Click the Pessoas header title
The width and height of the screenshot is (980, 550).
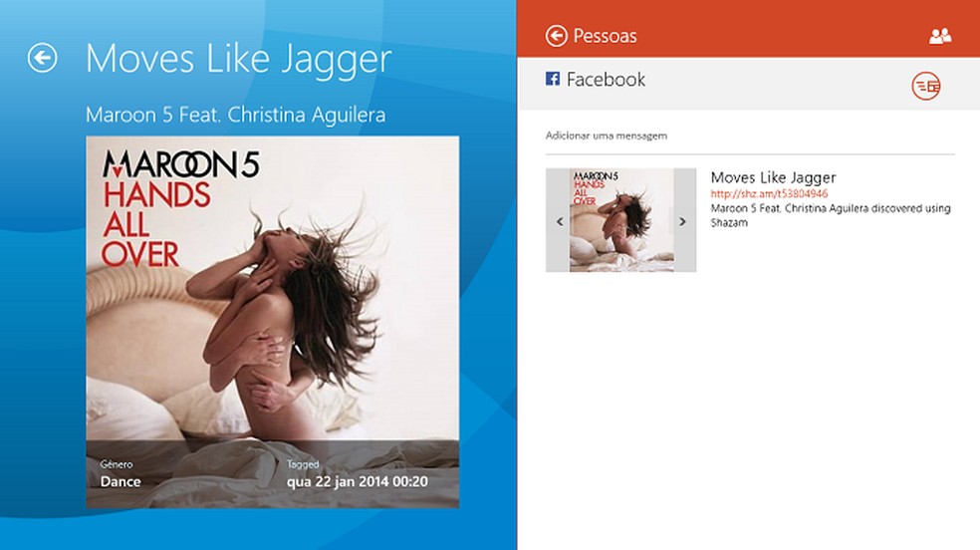coord(605,36)
